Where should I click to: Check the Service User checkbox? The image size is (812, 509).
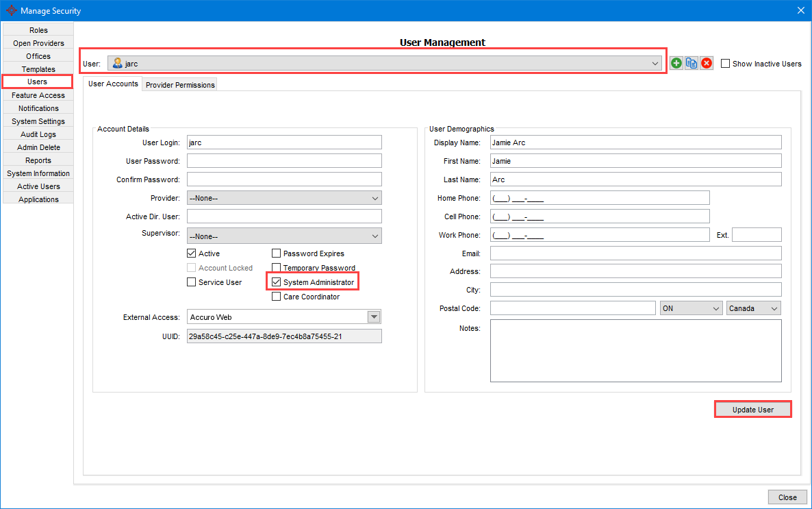[x=191, y=282]
